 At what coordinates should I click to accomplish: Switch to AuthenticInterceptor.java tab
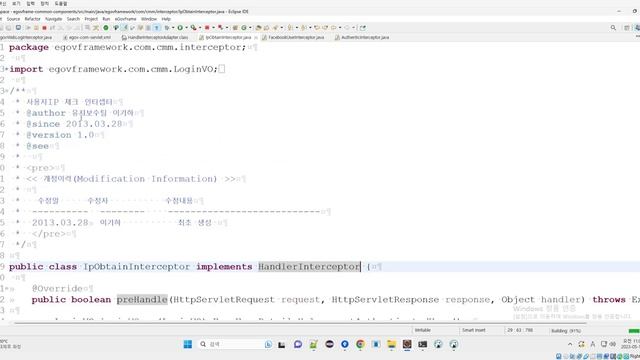pos(362,37)
